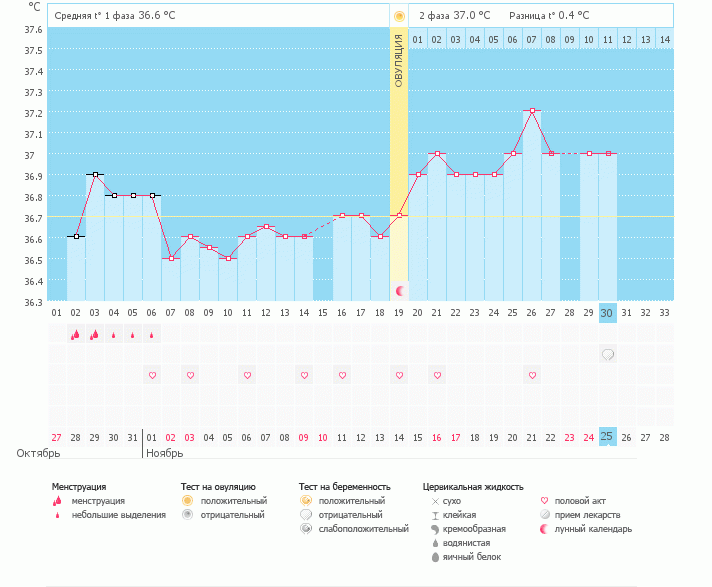Select the heart icon on cycle day 26
The image size is (712, 587).
click(x=532, y=375)
